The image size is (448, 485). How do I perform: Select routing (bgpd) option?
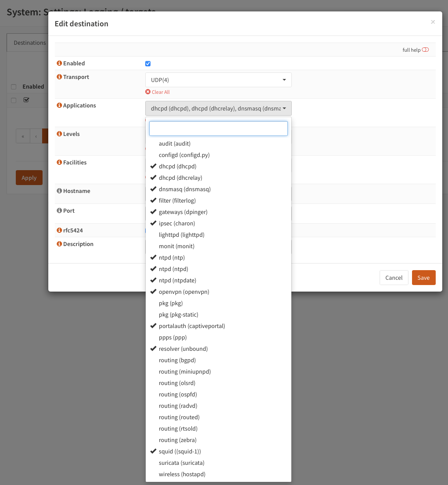[218, 360]
